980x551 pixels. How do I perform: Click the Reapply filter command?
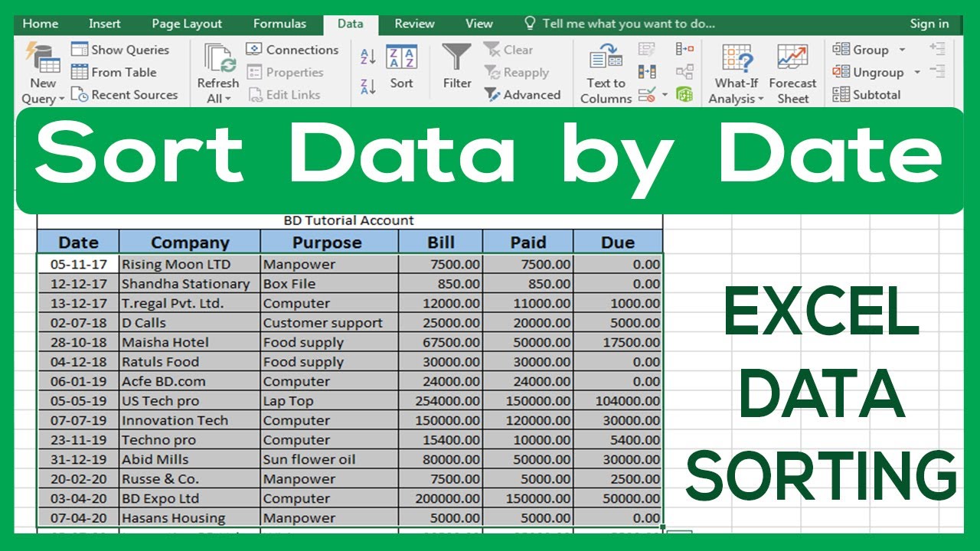pyautogui.click(x=517, y=73)
